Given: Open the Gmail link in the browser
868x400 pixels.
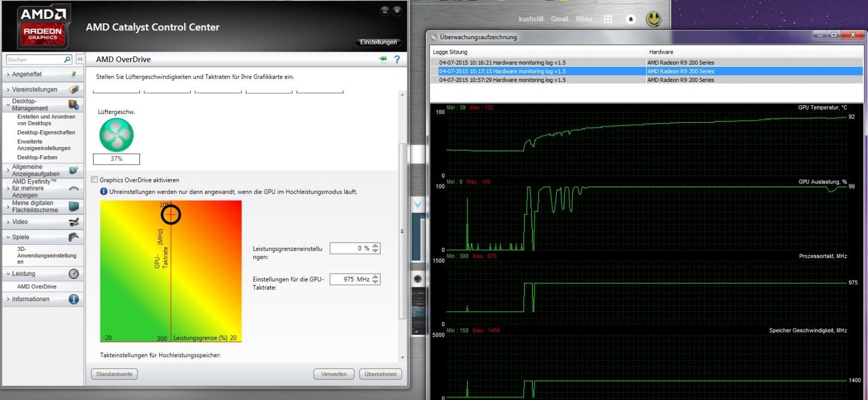Looking at the screenshot, I should click(x=559, y=19).
